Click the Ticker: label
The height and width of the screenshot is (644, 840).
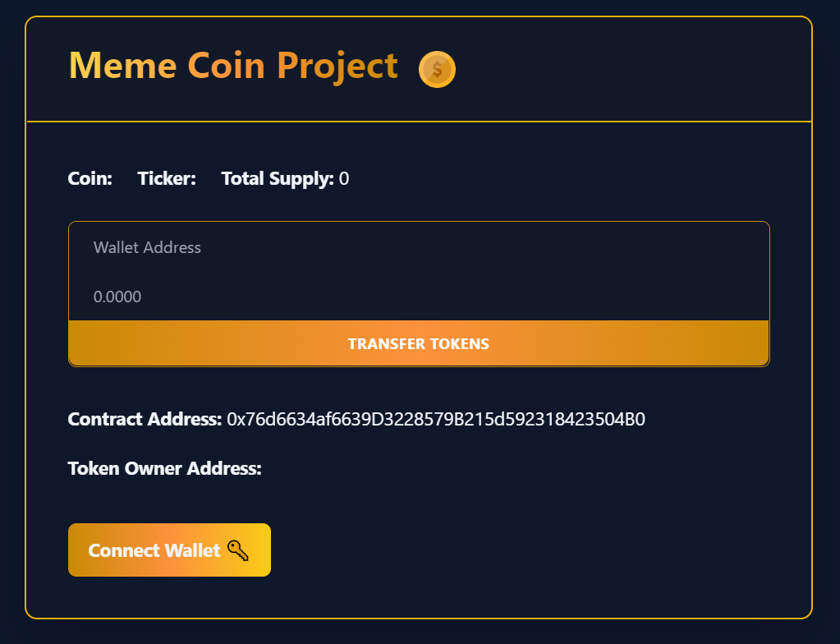[166, 178]
